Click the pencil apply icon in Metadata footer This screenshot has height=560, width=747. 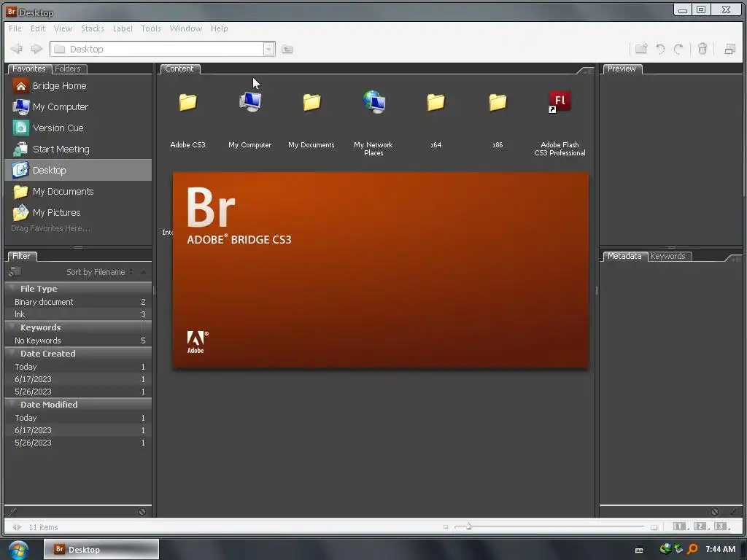tap(733, 512)
